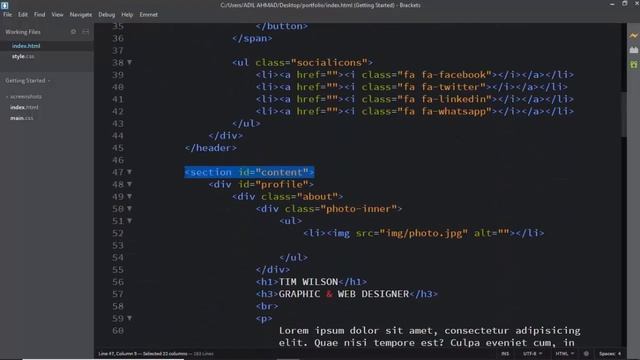Image resolution: width=640 pixels, height=360 pixels.
Task: Click the Spaces indentation setting in status bar
Action: (x=607, y=353)
